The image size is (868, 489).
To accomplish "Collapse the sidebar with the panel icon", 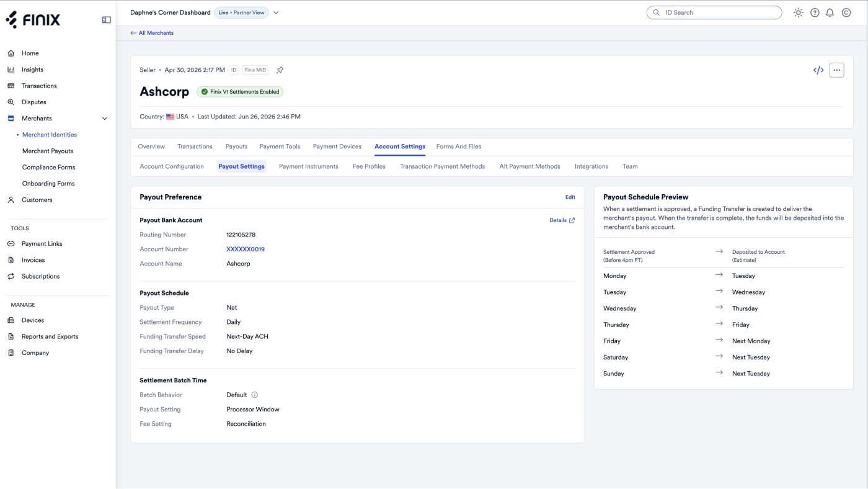I will [107, 20].
